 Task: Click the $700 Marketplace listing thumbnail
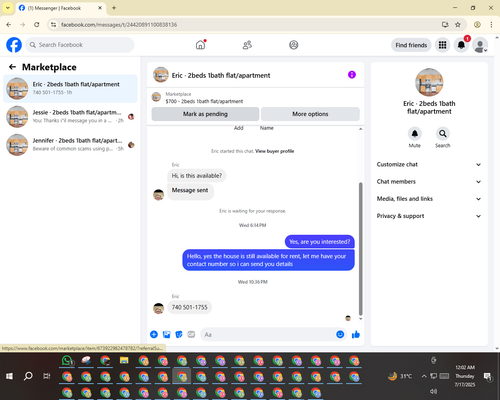click(156, 97)
